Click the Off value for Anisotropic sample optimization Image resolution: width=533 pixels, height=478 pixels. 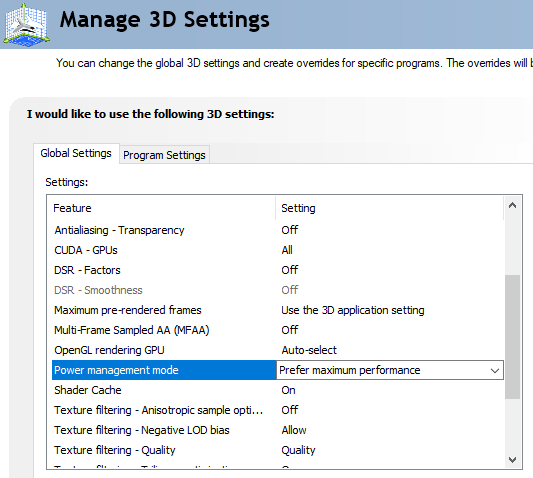[290, 410]
